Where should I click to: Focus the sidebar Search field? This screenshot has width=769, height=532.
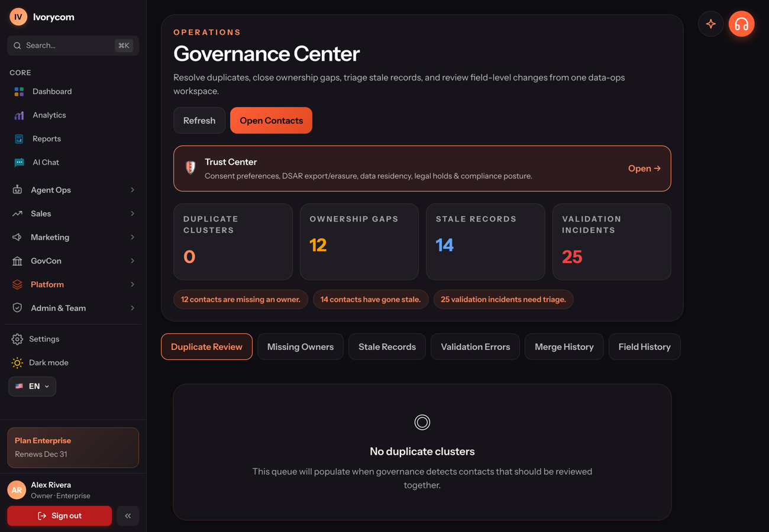[x=73, y=46]
